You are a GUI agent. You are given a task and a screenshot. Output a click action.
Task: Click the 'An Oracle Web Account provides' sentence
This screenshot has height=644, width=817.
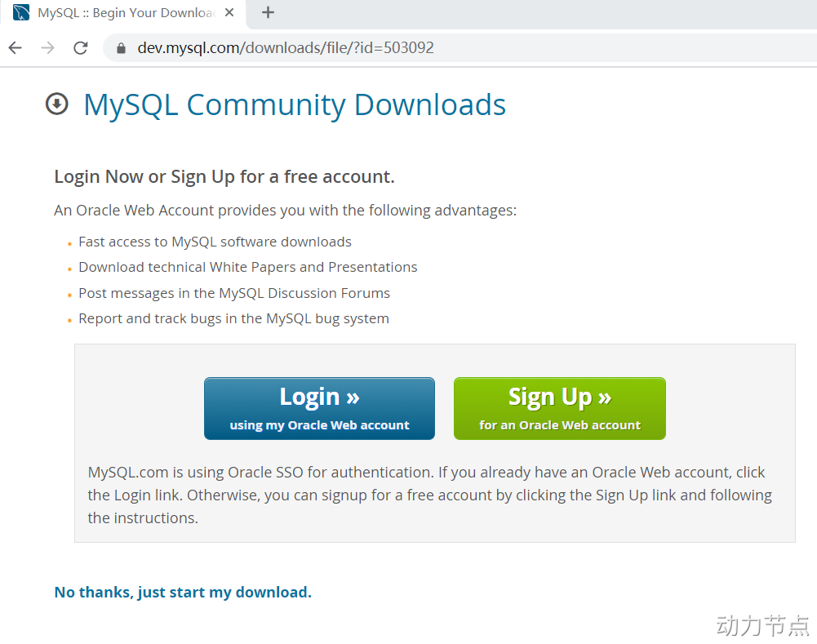(286, 211)
